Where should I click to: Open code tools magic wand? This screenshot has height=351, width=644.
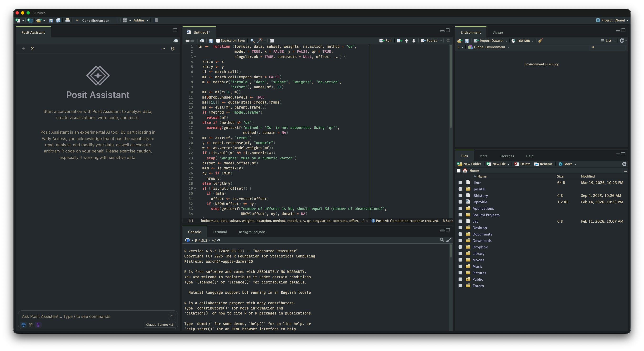[260, 40]
